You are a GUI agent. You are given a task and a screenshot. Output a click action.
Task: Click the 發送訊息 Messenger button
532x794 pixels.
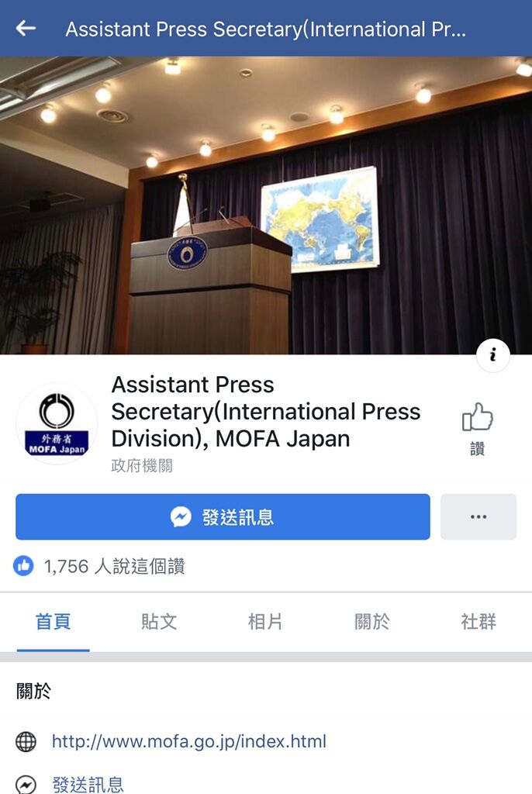[x=223, y=516]
